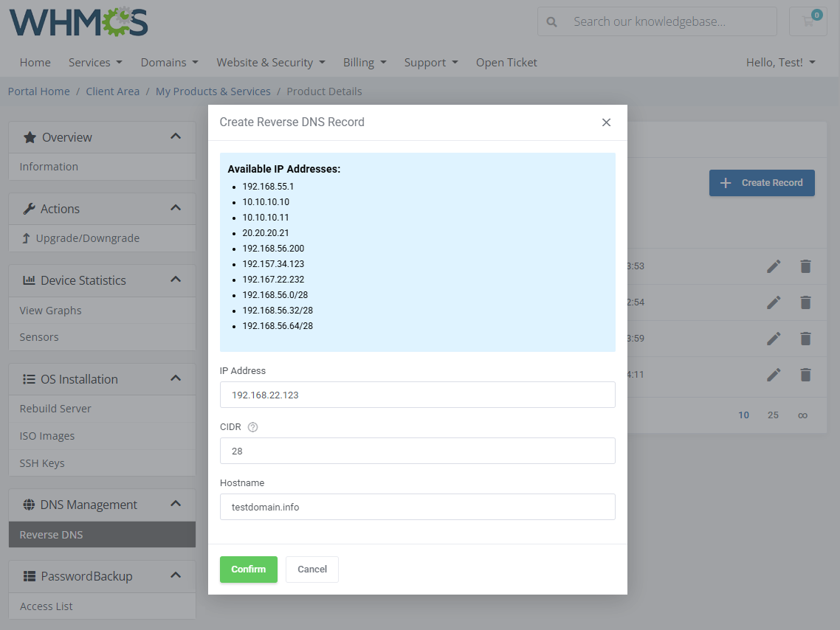
Task: Click the edit pencil icon on first record
Action: 774,266
